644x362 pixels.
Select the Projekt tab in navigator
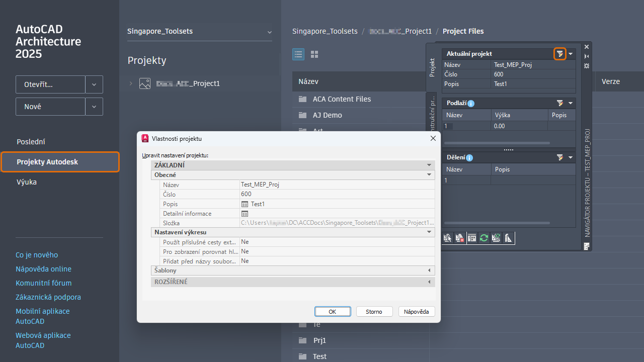click(x=432, y=67)
